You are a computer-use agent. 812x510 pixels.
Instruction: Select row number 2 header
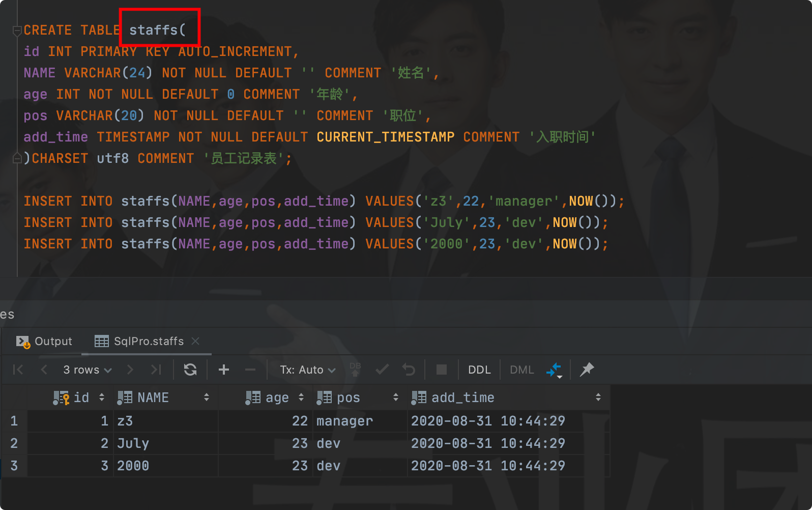point(14,443)
